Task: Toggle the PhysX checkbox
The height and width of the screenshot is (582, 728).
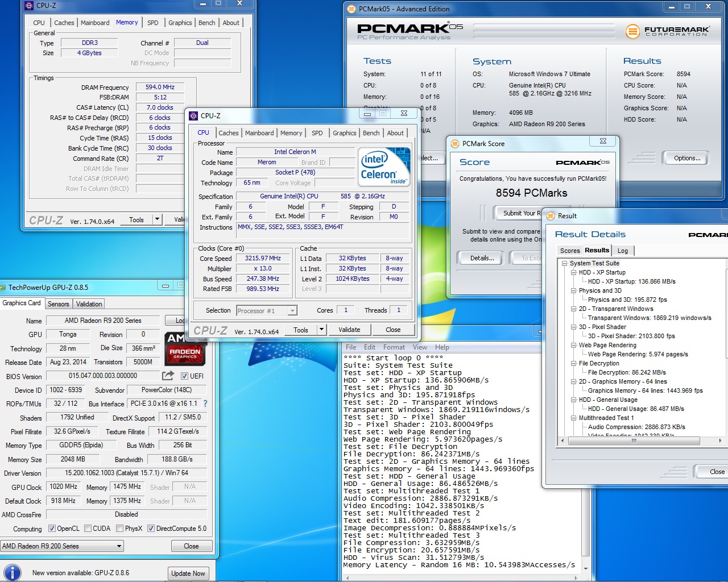Action: (120, 529)
